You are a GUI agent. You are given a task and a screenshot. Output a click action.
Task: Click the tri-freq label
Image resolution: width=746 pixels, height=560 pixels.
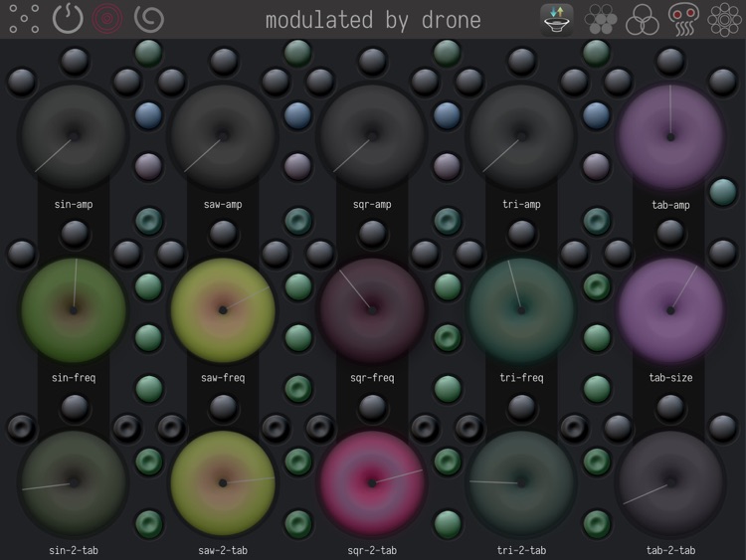521,378
